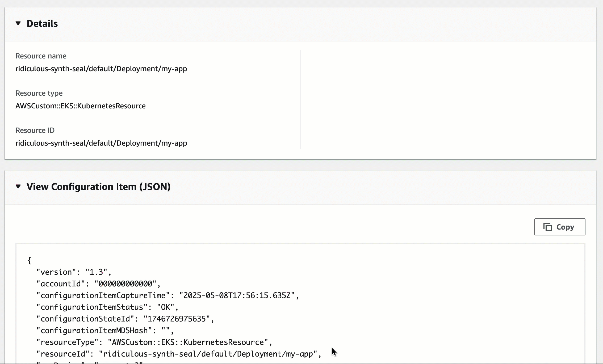Image resolution: width=603 pixels, height=364 pixels.
Task: Click View Configuration Item (JSON) heading
Action: (x=98, y=187)
